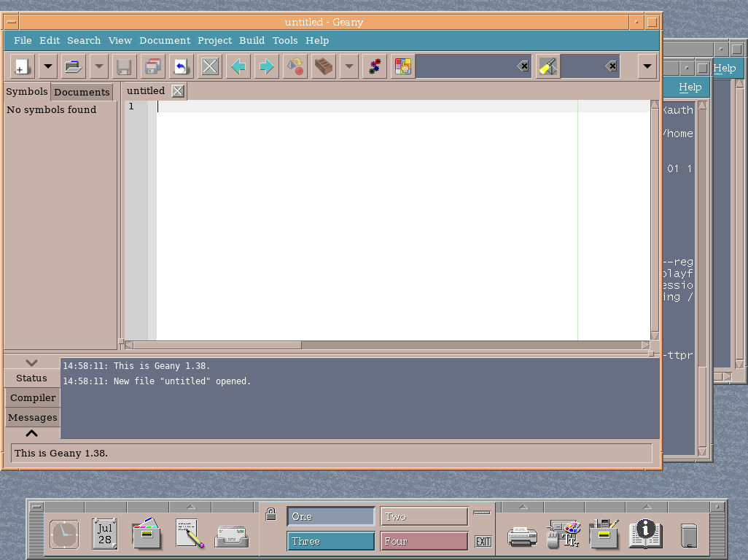The width and height of the screenshot is (748, 560).
Task: Open the recent files dropdown
Action: coord(98,66)
